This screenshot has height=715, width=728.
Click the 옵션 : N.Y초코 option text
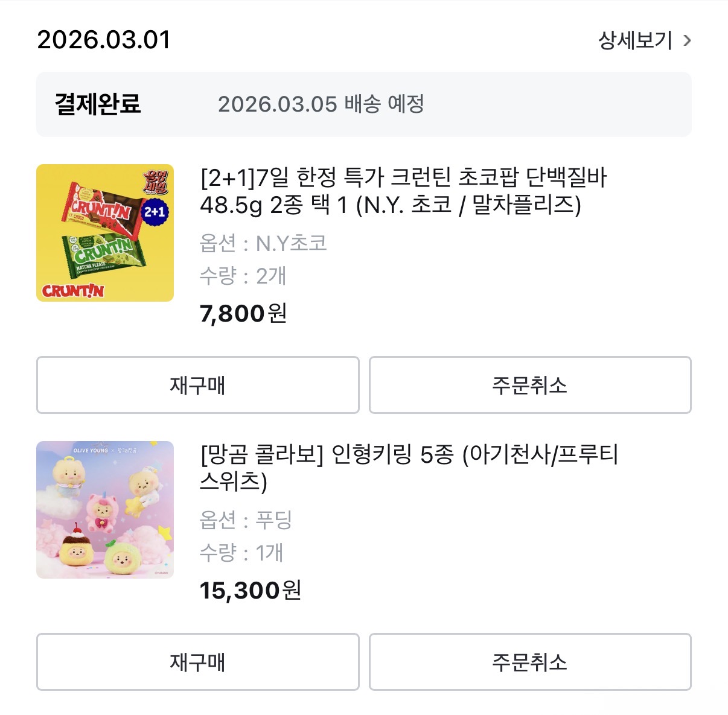point(263,243)
